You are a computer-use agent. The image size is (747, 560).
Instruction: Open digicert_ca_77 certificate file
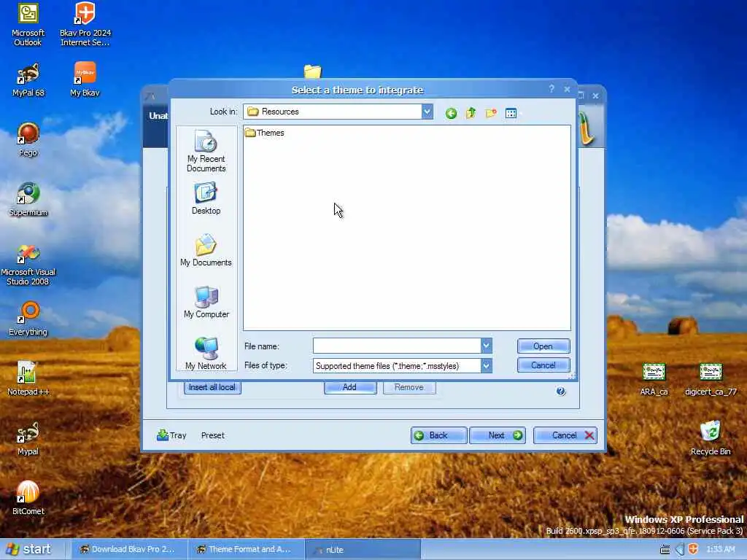[x=711, y=379]
